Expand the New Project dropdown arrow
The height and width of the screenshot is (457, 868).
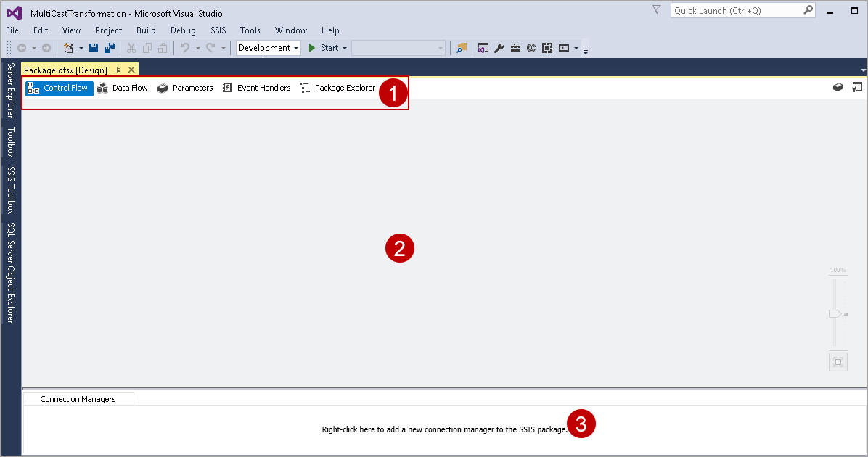(81, 48)
